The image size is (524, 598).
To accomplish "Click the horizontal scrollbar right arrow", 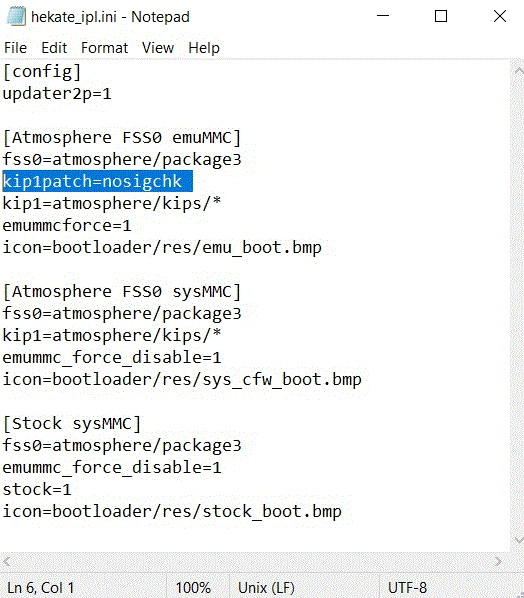I will coord(498,561).
